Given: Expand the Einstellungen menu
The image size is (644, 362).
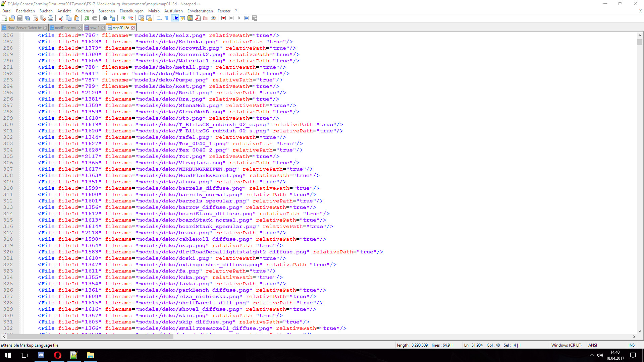Looking at the screenshot, I should tap(131, 11).
